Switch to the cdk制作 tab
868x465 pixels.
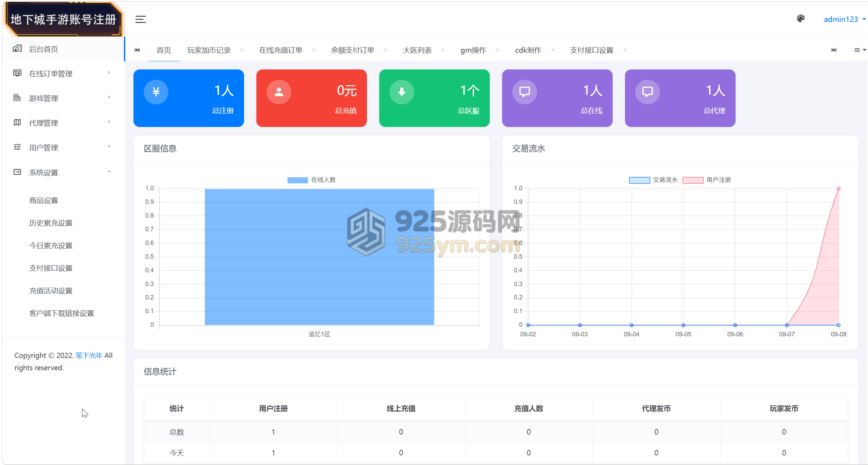point(528,50)
